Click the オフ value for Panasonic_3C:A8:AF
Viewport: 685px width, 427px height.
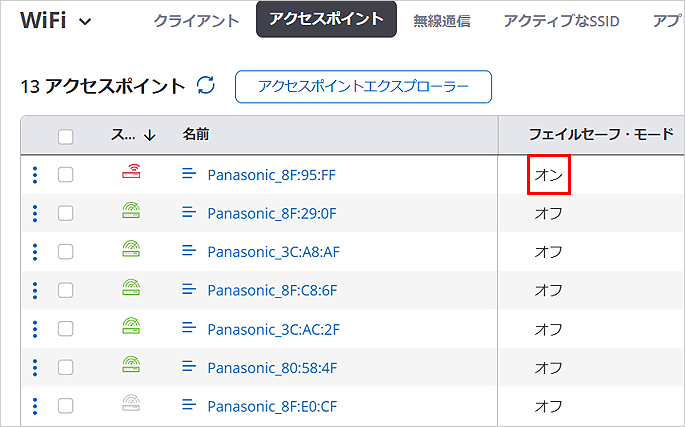coord(549,252)
